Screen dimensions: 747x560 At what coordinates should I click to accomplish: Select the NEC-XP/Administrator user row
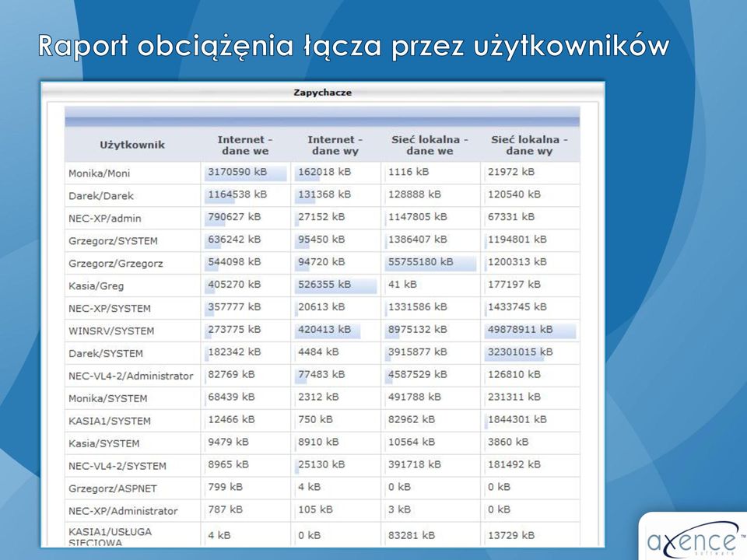(x=322, y=510)
